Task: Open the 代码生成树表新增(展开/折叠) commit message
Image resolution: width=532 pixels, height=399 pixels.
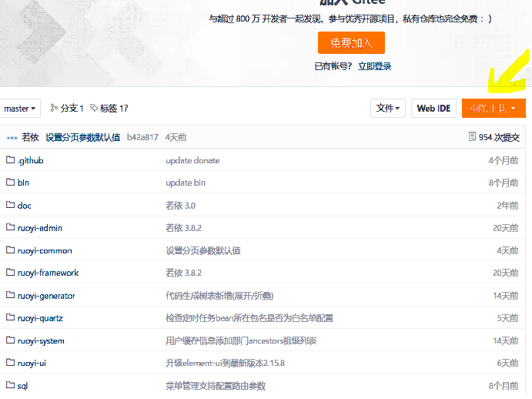Action: (x=219, y=296)
